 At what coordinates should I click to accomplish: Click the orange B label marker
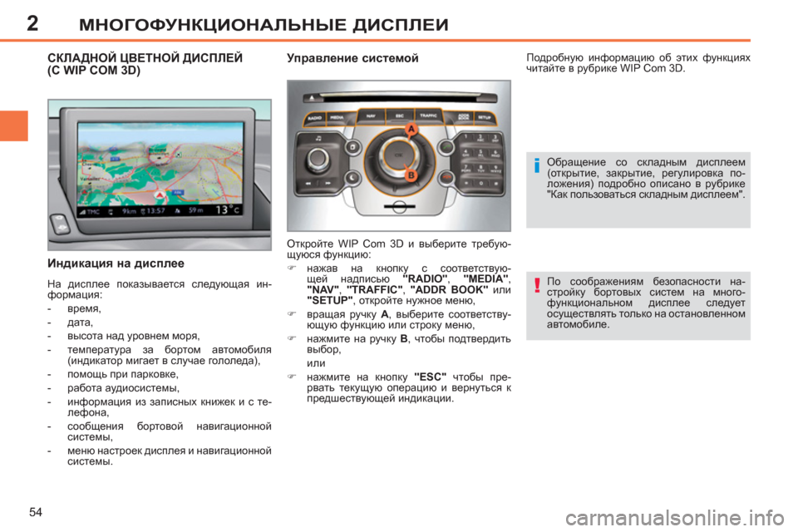[x=411, y=175]
